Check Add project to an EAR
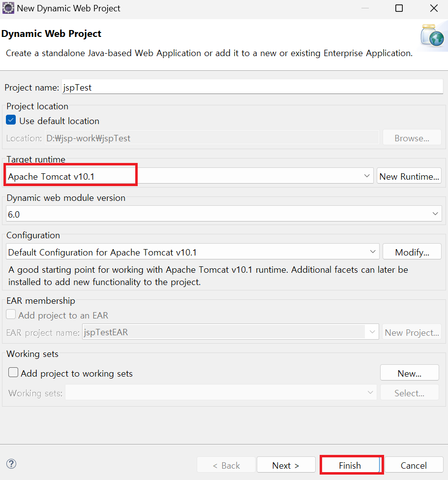The width and height of the screenshot is (448, 480). pyautogui.click(x=11, y=315)
